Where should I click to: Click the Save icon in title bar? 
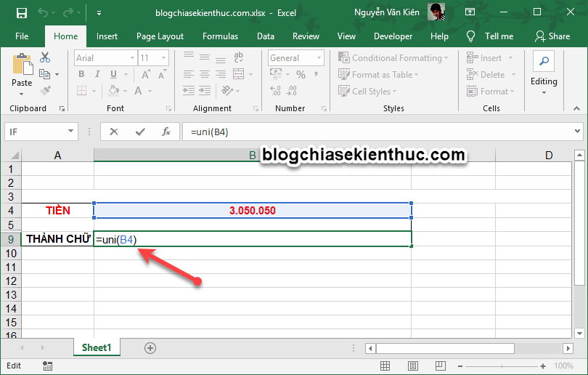[x=22, y=13]
